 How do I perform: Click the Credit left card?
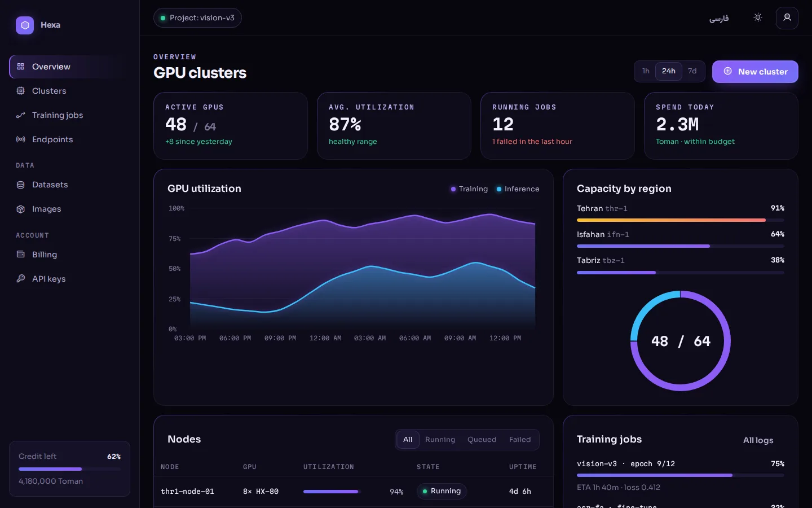pyautogui.click(x=70, y=468)
